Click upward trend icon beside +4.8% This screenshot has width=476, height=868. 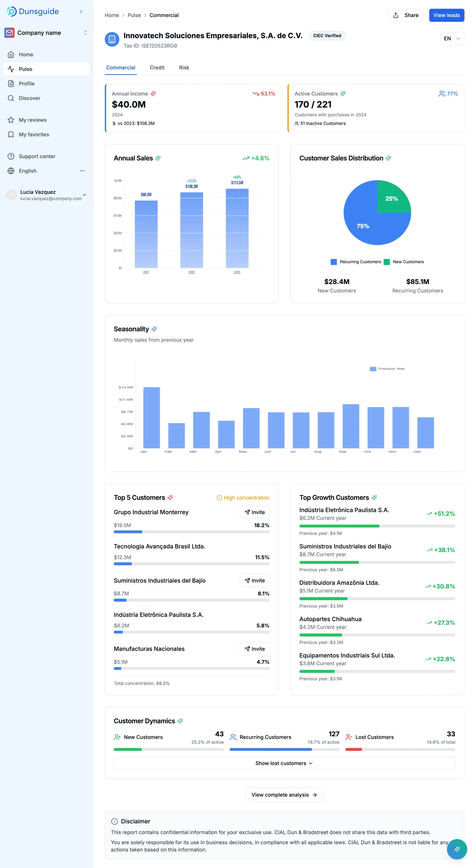(x=246, y=158)
